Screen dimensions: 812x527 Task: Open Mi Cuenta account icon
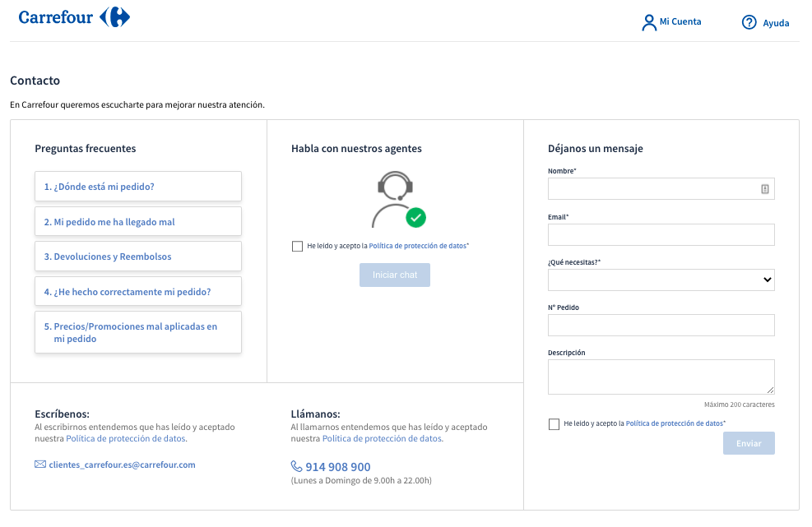tap(649, 21)
